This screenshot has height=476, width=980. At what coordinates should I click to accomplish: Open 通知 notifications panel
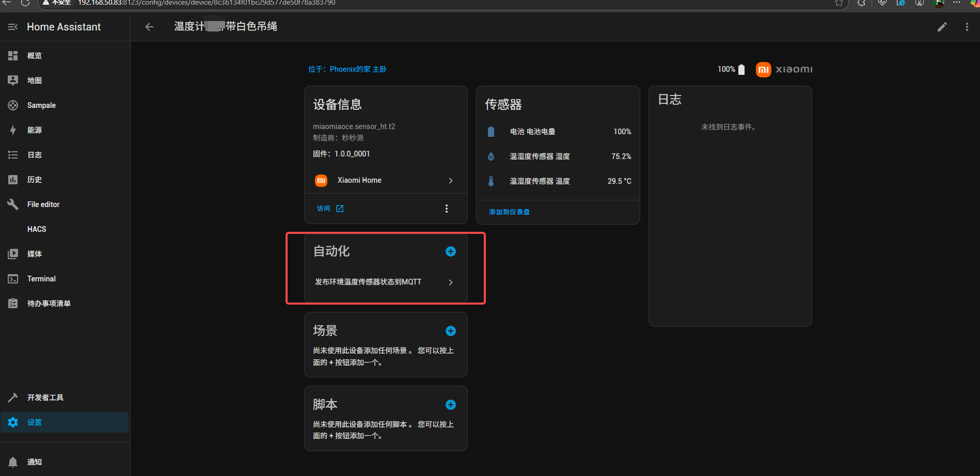pos(35,462)
